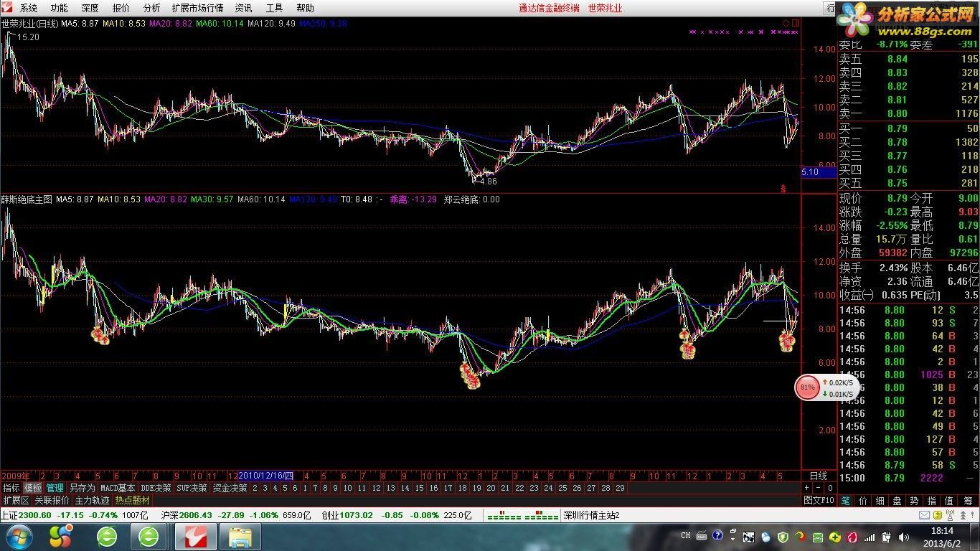
Task: Open the 功能 menu
Action: (x=60, y=8)
